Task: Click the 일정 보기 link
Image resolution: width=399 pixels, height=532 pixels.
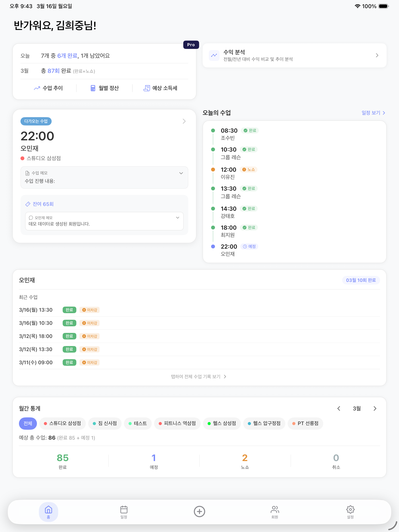Action: tap(373, 113)
